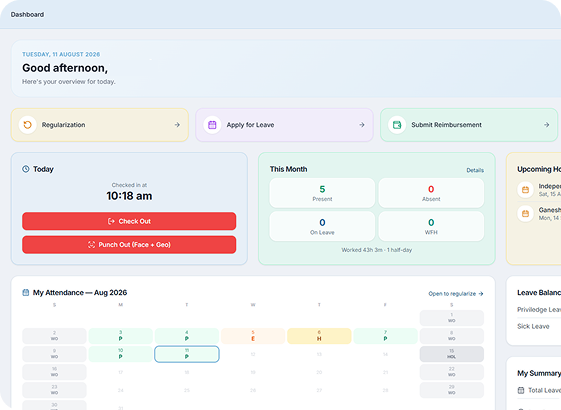Select the WFH count tile

[431, 226]
